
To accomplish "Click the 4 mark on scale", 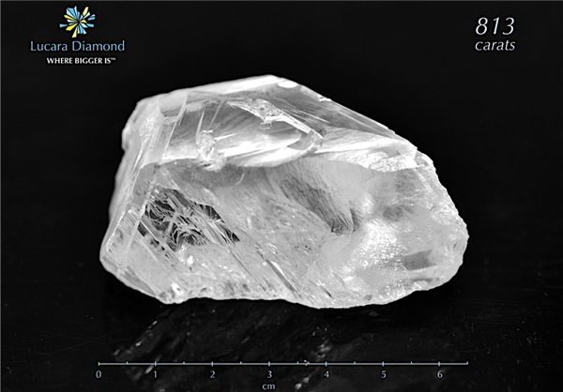I will click(327, 375).
